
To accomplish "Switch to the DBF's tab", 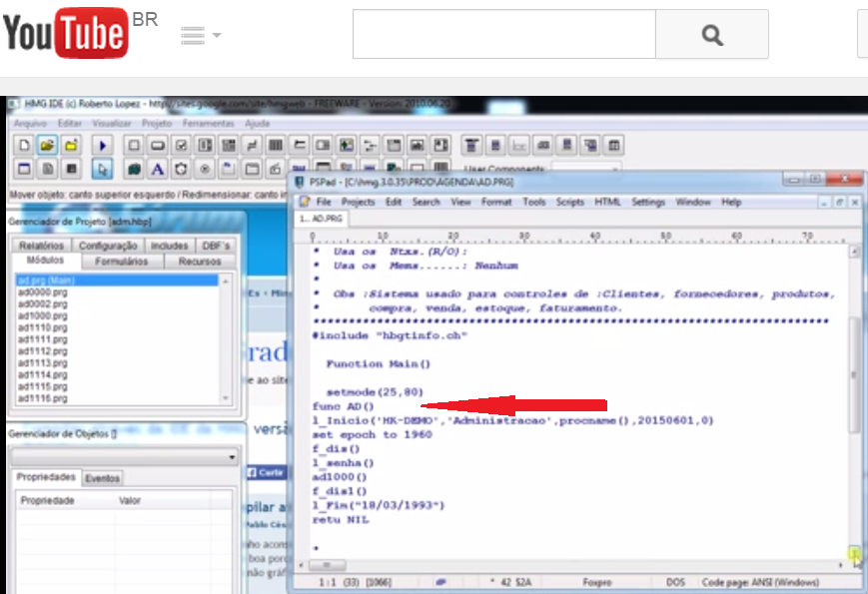I will click(216, 246).
